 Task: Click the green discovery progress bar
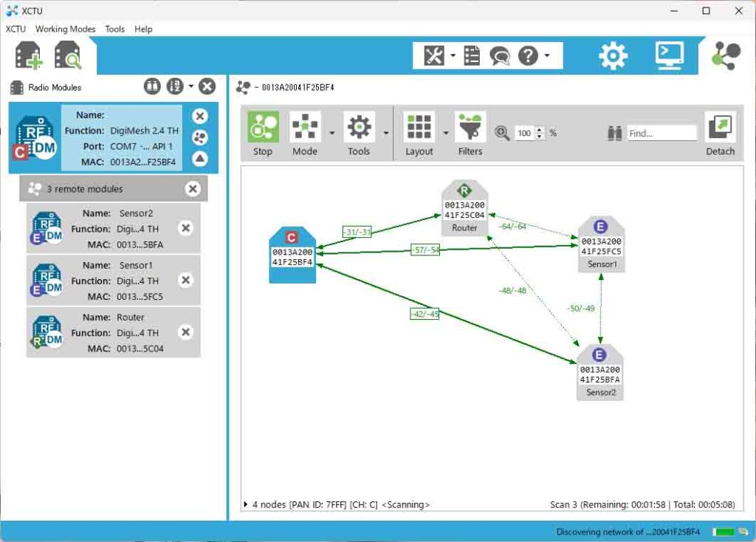[724, 532]
